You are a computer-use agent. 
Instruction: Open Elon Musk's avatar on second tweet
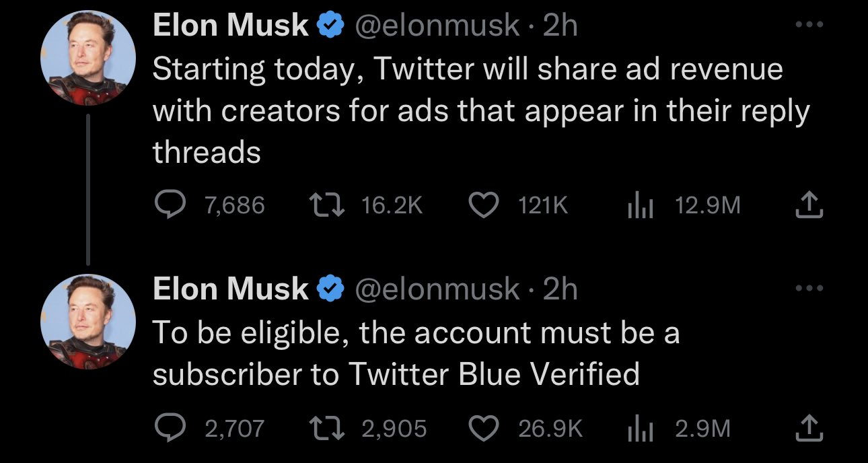pyautogui.click(x=88, y=321)
